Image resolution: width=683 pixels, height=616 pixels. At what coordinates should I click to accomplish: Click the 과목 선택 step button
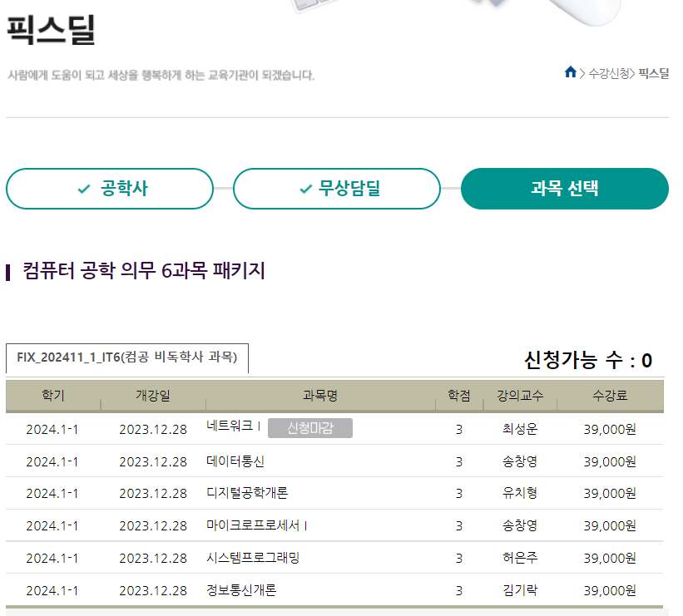[565, 189]
